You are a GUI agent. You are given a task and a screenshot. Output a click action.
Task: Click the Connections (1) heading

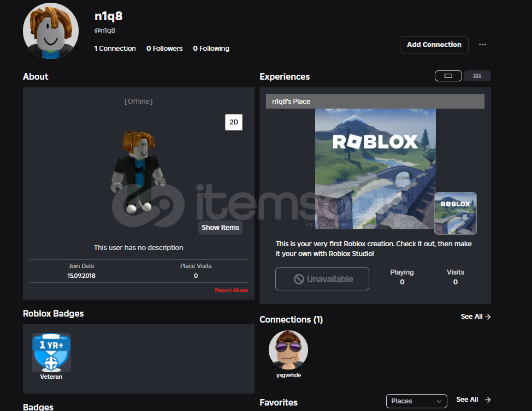click(291, 319)
